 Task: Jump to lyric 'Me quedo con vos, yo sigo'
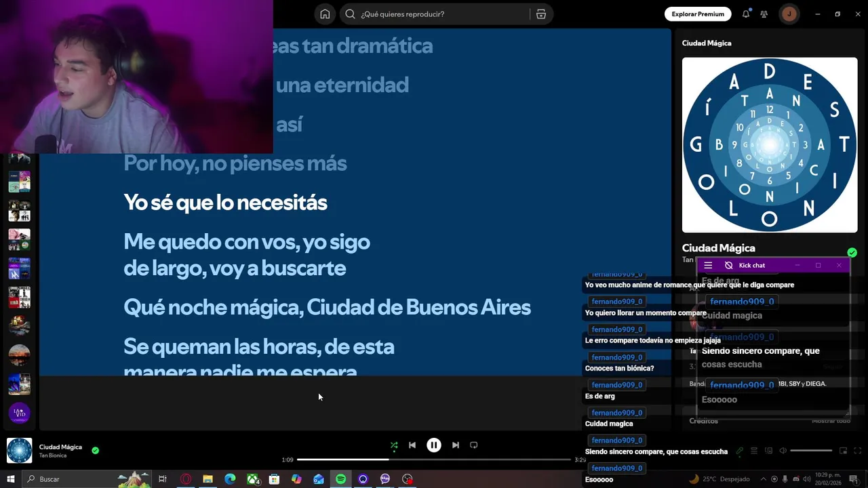click(x=247, y=242)
